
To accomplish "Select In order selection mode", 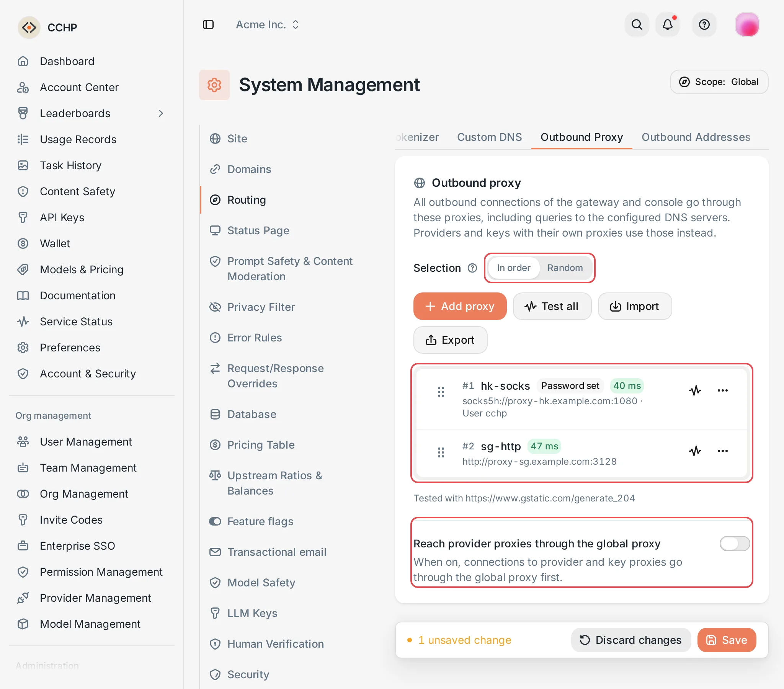I will [x=513, y=268].
